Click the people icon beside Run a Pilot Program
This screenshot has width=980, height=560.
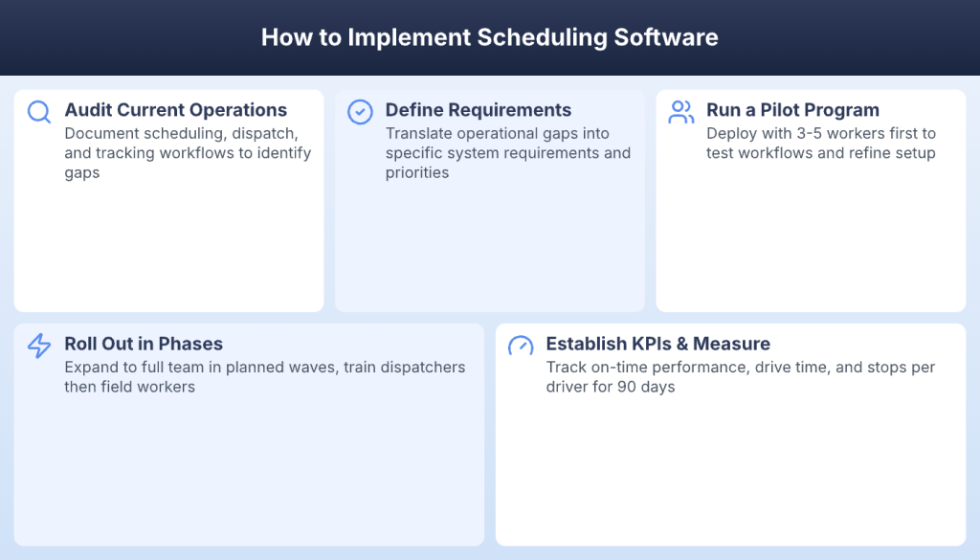coord(681,112)
